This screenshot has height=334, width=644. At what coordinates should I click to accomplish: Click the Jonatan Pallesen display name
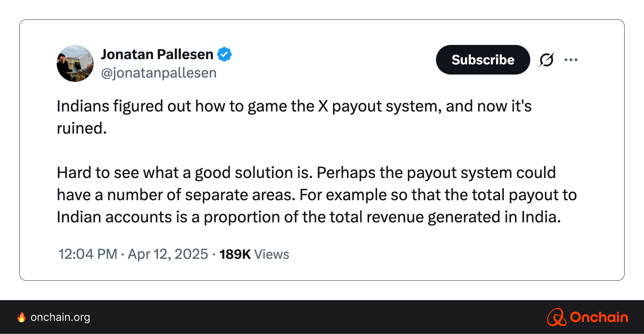[x=157, y=54]
